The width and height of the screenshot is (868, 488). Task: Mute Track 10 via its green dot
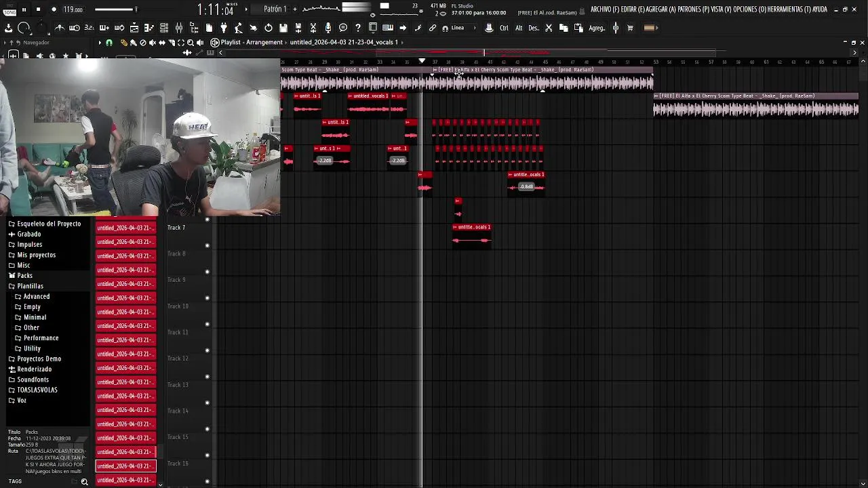click(208, 324)
